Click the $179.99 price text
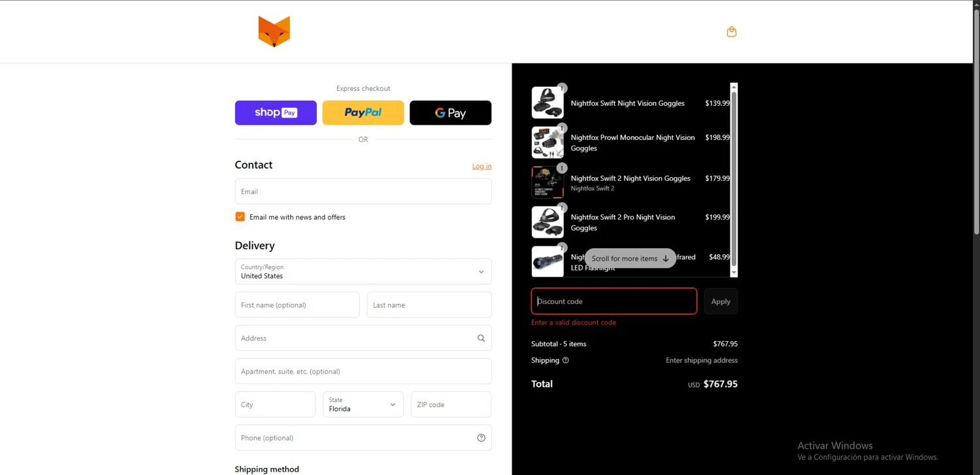 [x=717, y=178]
